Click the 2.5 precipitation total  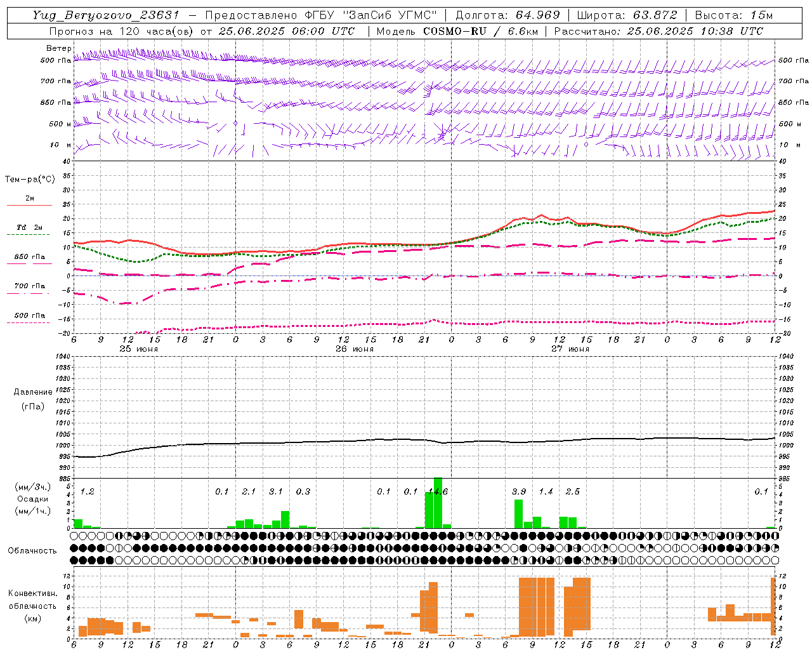(573, 492)
